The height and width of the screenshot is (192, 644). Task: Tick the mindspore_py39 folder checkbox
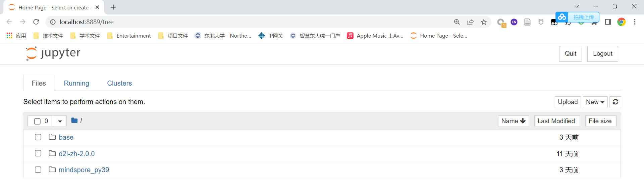(38, 170)
